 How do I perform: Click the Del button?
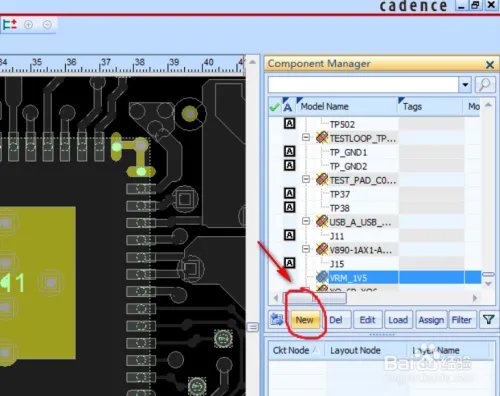(336, 320)
